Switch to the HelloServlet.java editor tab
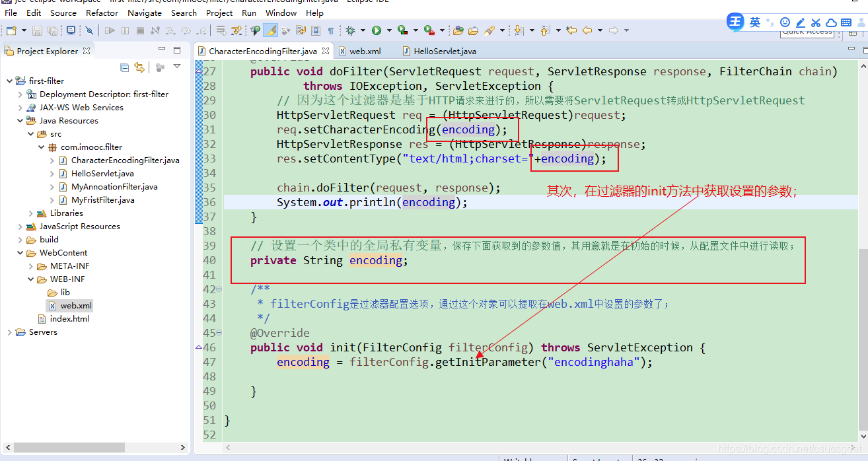Image resolution: width=868 pixels, height=461 pixels. pyautogui.click(x=439, y=51)
